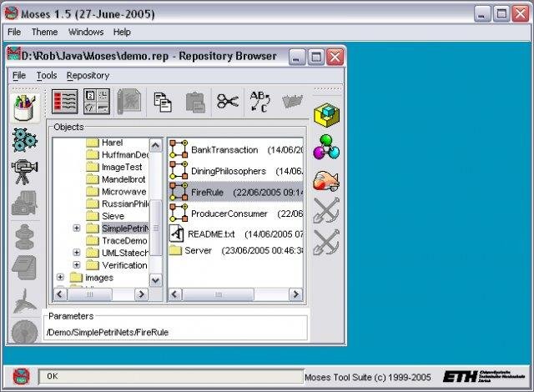Click the greyed factory icon in left sidebar
534x392 pixels.
coord(24,204)
